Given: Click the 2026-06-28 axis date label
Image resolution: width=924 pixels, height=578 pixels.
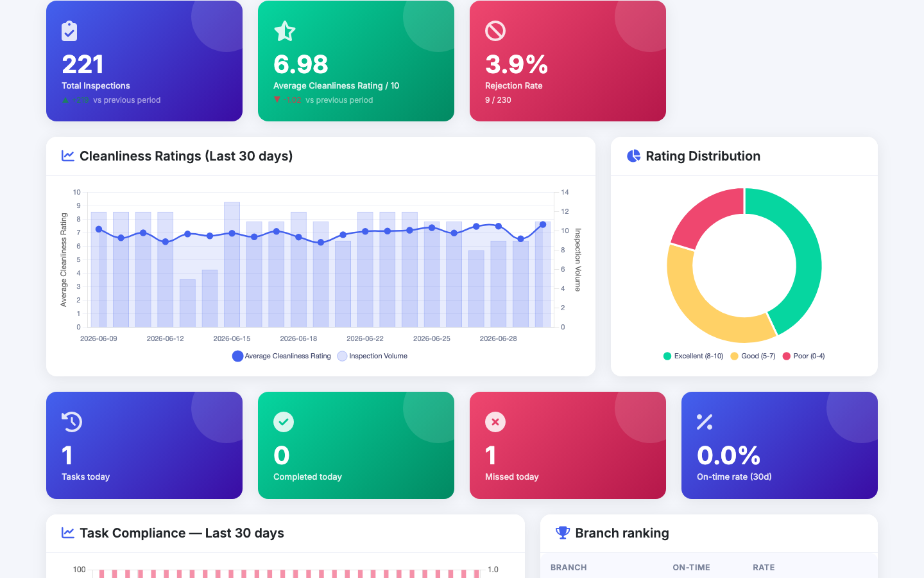Looking at the screenshot, I should [498, 338].
